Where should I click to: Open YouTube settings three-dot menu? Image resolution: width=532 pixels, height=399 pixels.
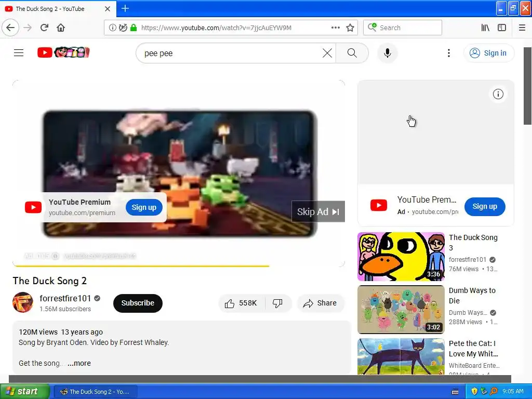pyautogui.click(x=448, y=53)
